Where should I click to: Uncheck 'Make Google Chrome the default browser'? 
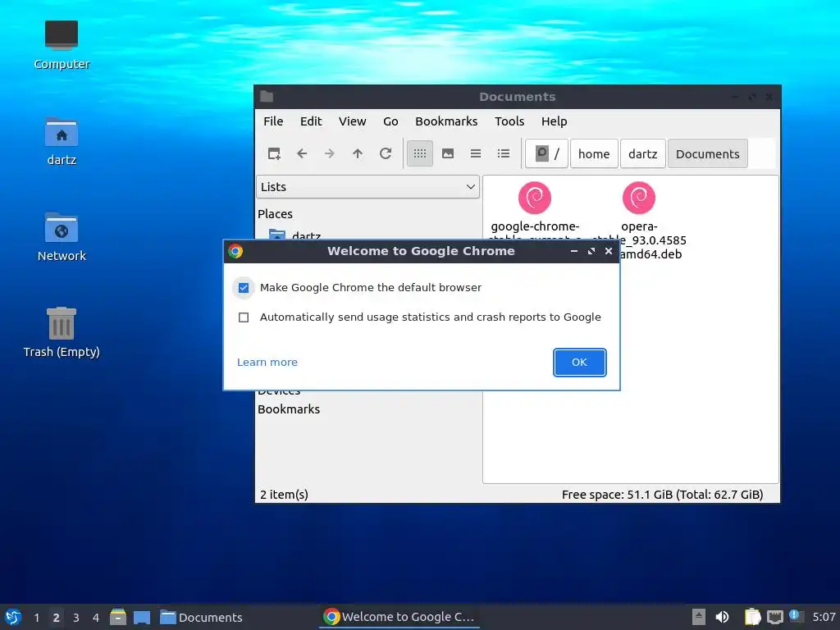coord(243,288)
